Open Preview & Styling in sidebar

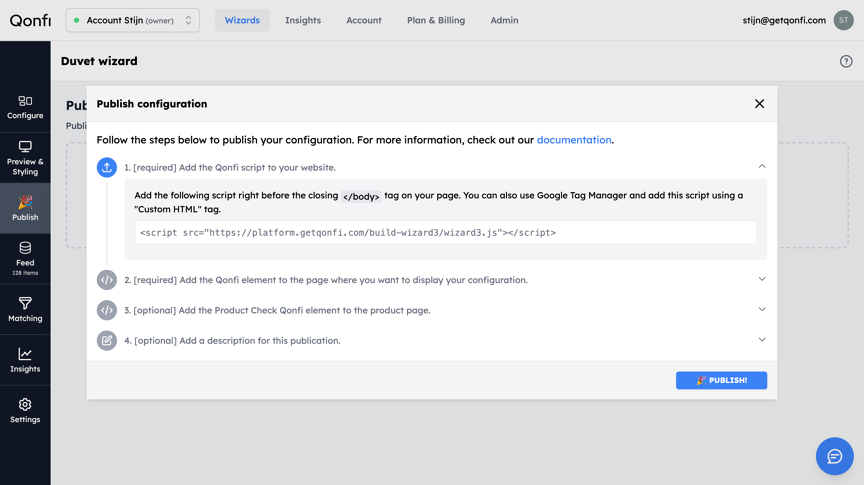(x=25, y=158)
